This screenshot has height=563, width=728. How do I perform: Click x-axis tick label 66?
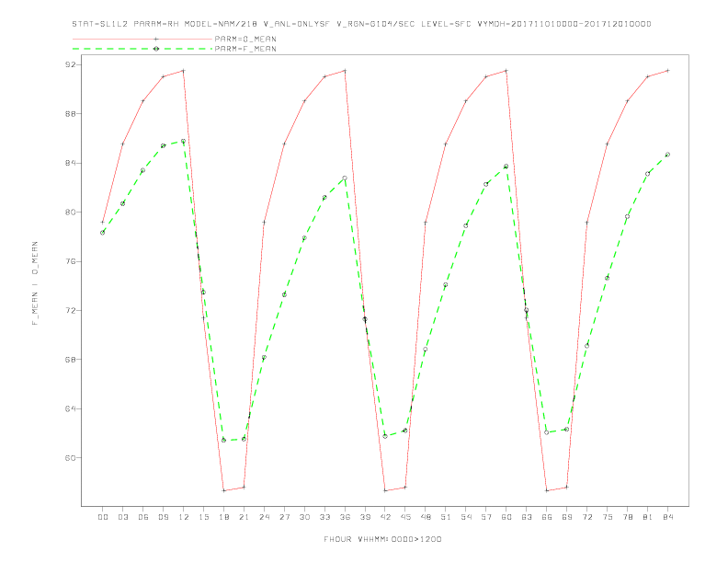(547, 517)
